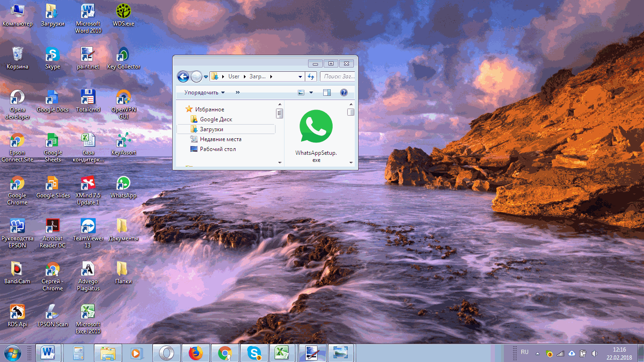This screenshot has width=644, height=362.
Task: Open the volume speaker tray icon
Action: point(595,354)
